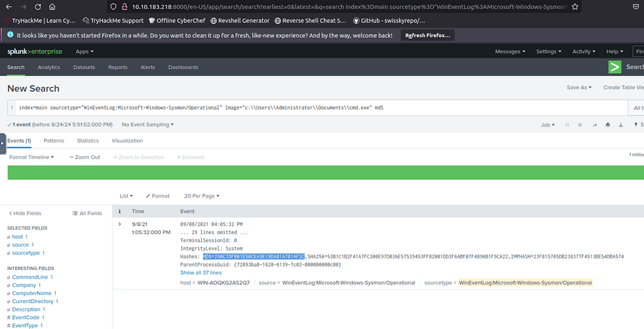Open the Apps dropdown menu
This screenshot has height=329, width=644.
84,52
